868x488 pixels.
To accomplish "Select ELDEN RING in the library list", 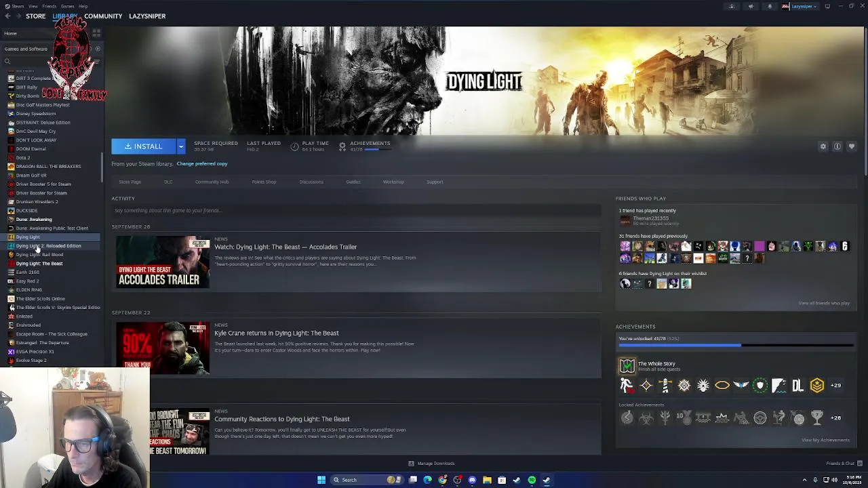I will [x=28, y=290].
